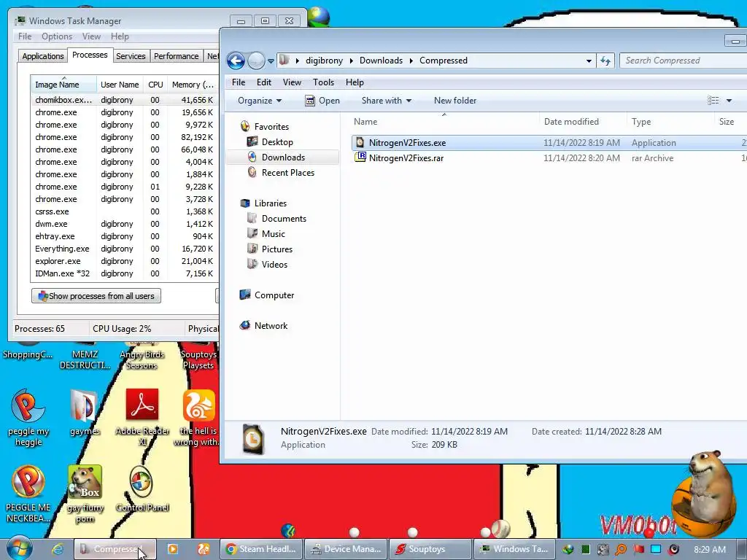The height and width of the screenshot is (560, 747).
Task: Open the Explorer Edit menu
Action: (x=264, y=82)
